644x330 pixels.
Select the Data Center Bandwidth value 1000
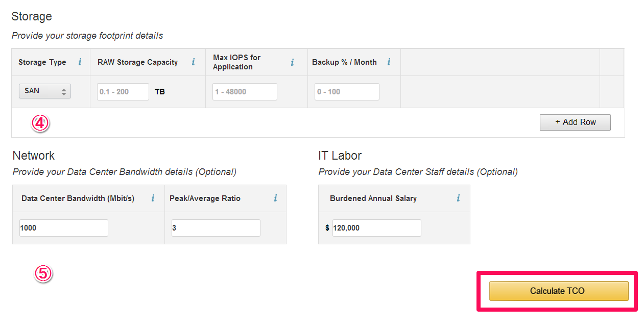[63, 227]
